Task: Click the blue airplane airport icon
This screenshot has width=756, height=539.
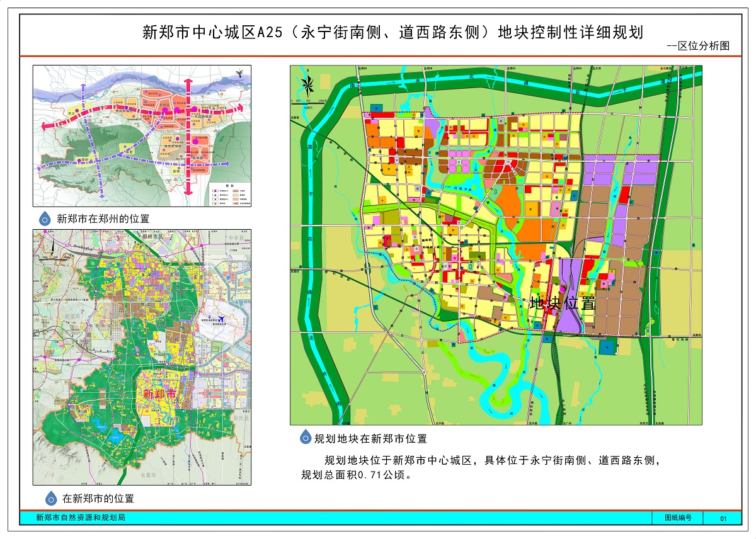Action: (219, 319)
